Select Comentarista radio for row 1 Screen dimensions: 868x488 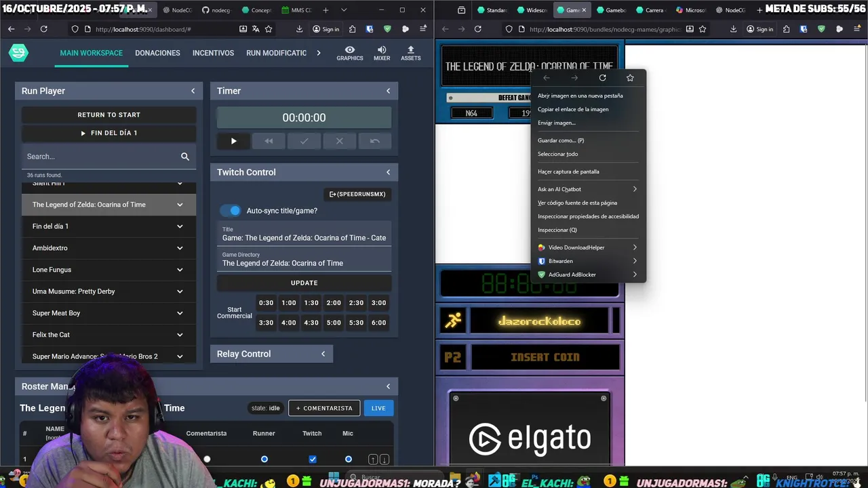pos(207,460)
